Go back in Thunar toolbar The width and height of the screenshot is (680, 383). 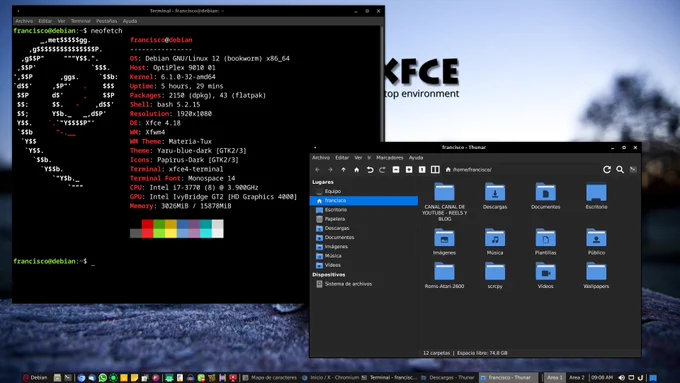tap(317, 170)
